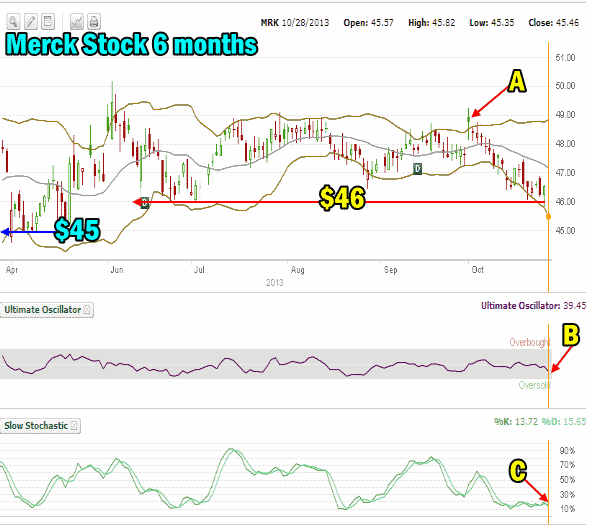Click the Jul month axis label

(199, 270)
